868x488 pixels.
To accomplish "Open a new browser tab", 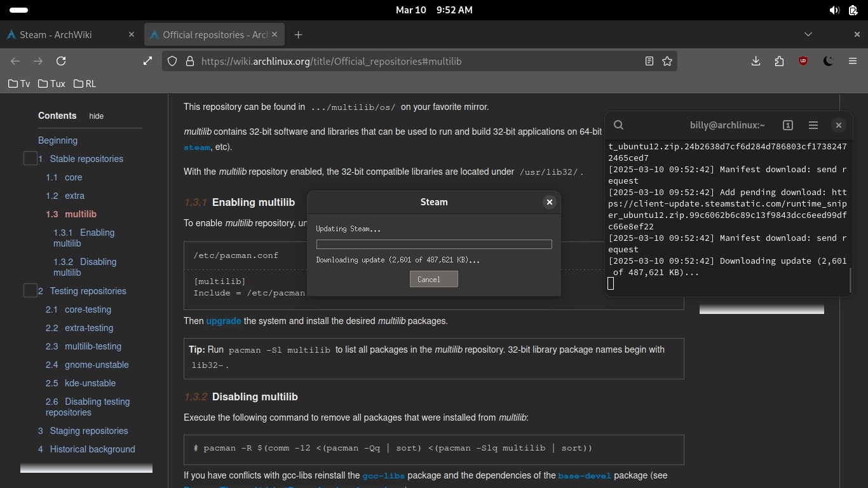I will click(298, 34).
